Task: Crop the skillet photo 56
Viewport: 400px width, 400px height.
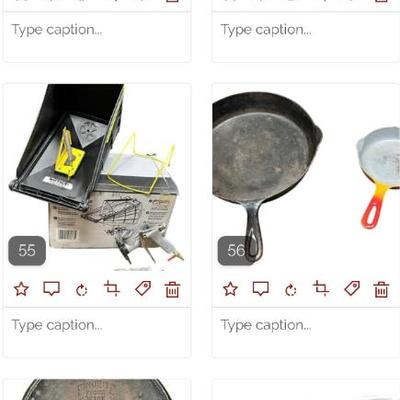Action: click(321, 288)
